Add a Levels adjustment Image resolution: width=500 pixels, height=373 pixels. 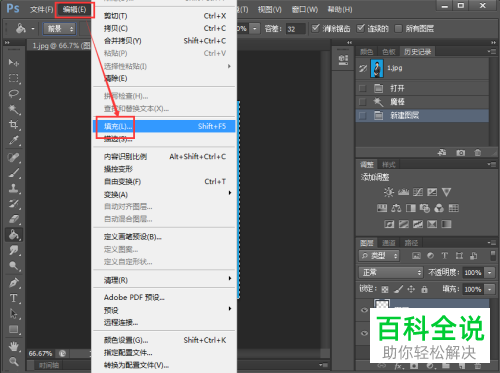pos(403,192)
